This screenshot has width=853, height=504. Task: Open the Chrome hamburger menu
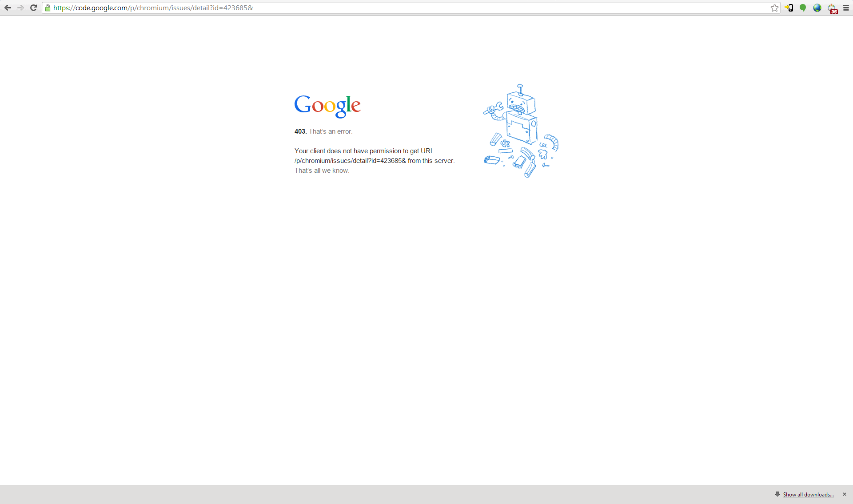coord(846,8)
